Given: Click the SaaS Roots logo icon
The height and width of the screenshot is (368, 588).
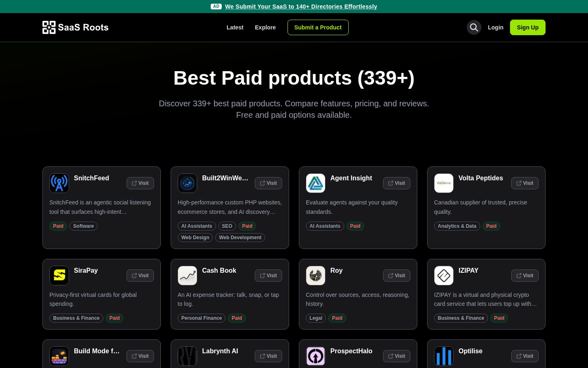Looking at the screenshot, I should 49,27.
